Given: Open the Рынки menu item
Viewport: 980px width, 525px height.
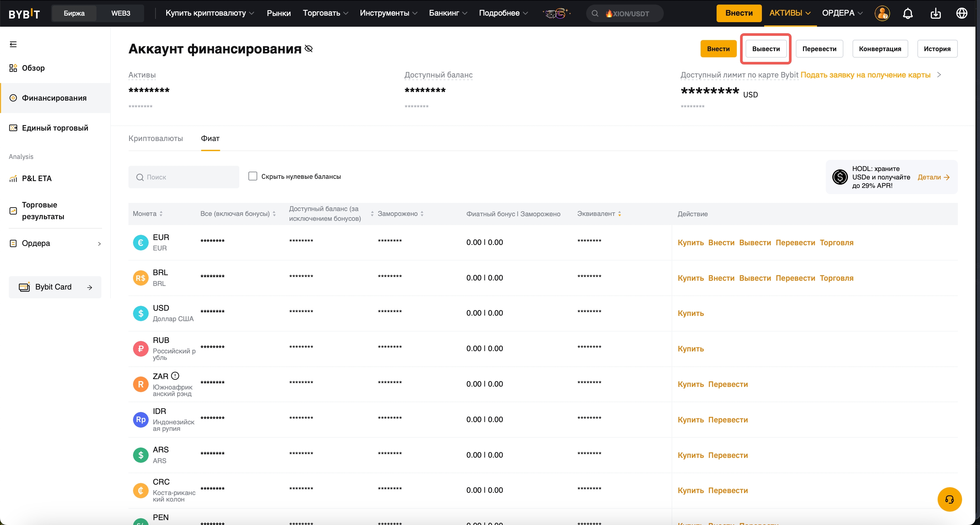Looking at the screenshot, I should (x=278, y=13).
